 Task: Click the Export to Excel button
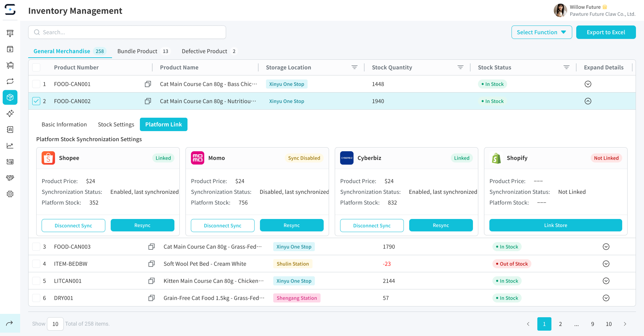(605, 32)
